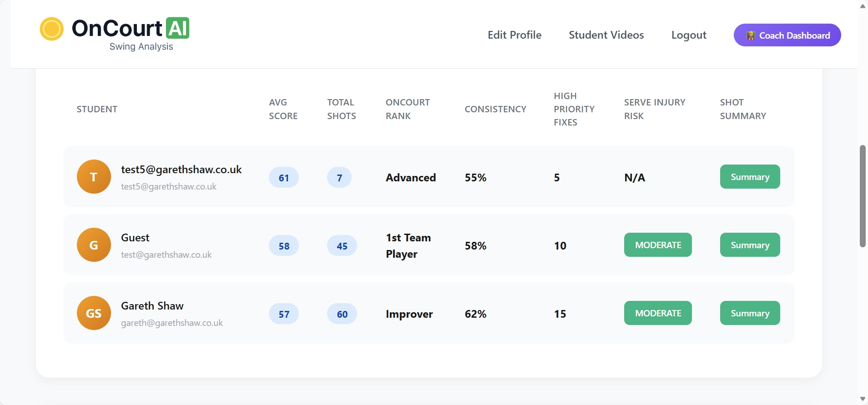Open Summary for test5@garethshaw.co.uk

pos(750,177)
